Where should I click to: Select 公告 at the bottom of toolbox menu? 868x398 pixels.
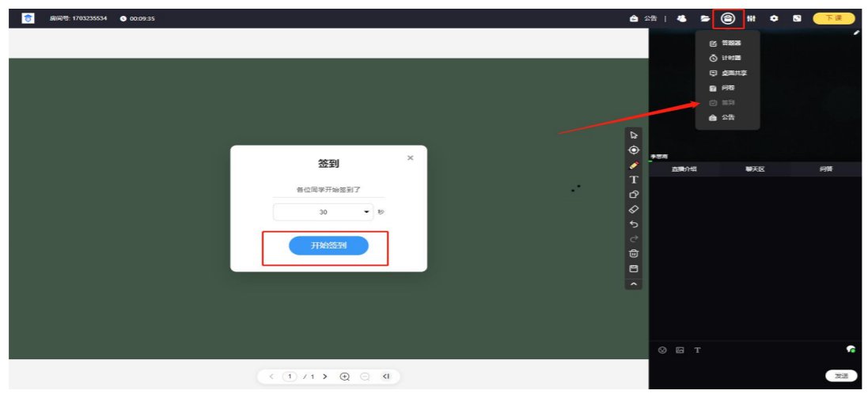click(722, 118)
